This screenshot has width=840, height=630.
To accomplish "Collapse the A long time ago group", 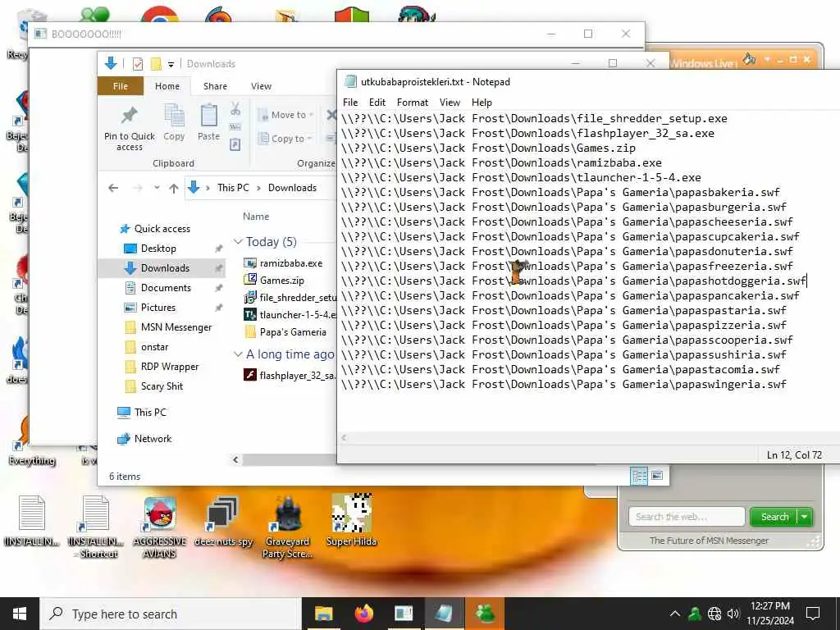I will click(238, 354).
